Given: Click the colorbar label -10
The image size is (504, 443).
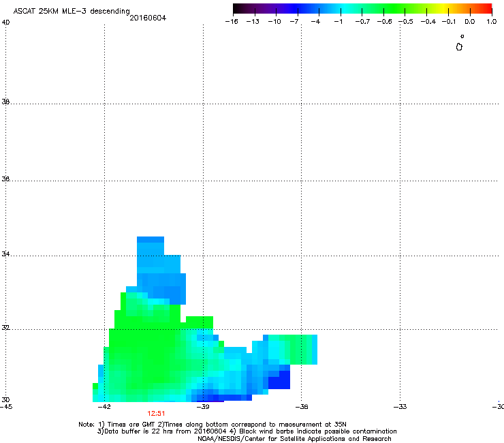Looking at the screenshot, I should pos(274,22).
